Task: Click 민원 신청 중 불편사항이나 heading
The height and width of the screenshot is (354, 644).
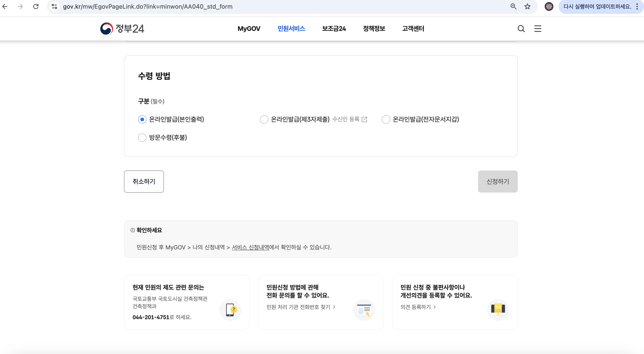Action: (x=432, y=287)
